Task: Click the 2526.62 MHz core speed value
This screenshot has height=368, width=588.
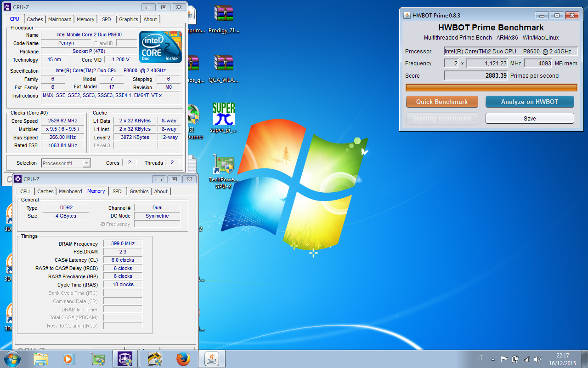Action: 62,121
